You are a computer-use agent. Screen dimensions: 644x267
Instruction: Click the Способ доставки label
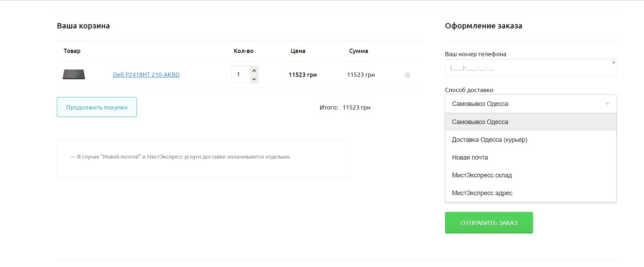[x=469, y=90]
